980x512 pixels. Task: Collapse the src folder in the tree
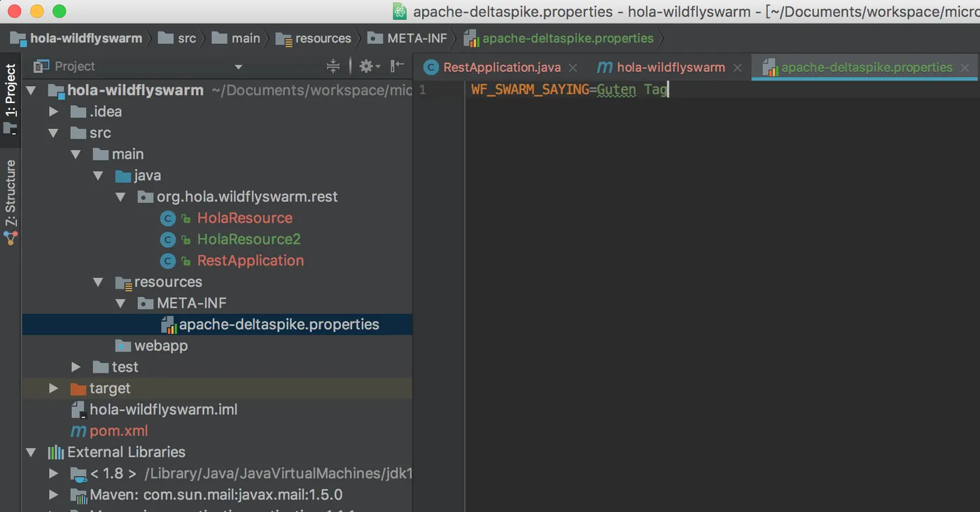click(54, 133)
